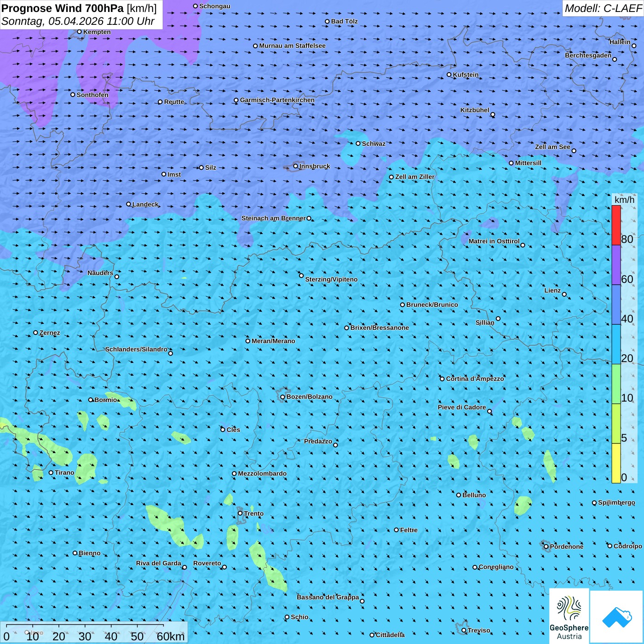Screen dimensions: 644x644
Task: Click the Pordenone city marker
Action: coord(546,547)
